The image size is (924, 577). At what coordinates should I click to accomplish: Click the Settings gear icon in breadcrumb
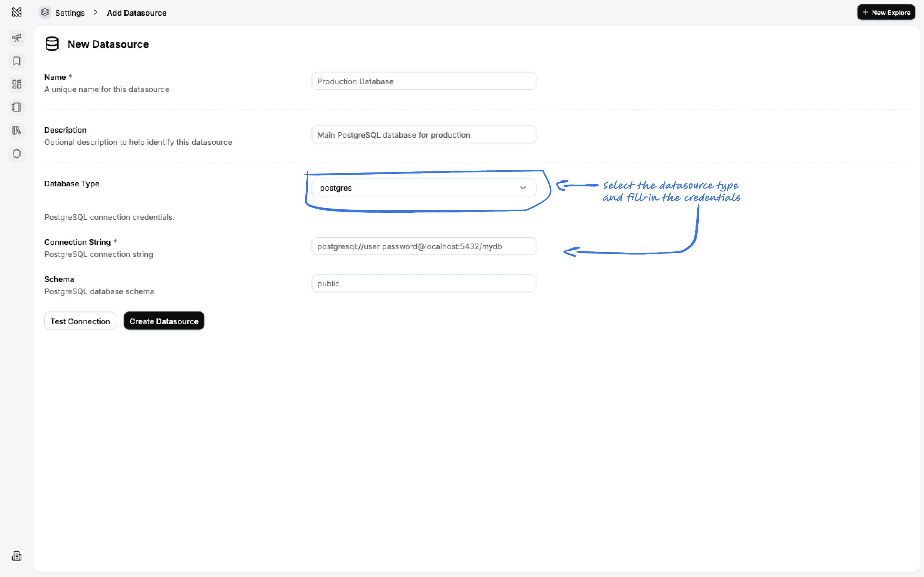pos(45,12)
